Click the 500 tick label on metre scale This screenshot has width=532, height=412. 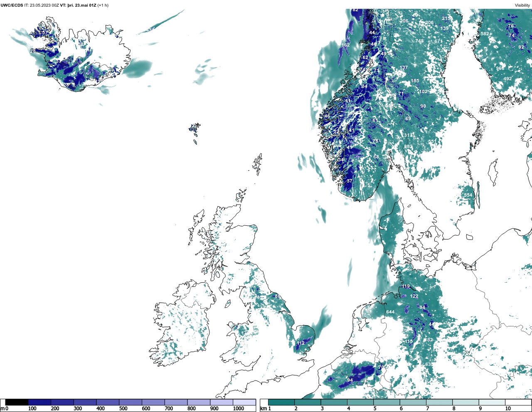(x=123, y=409)
